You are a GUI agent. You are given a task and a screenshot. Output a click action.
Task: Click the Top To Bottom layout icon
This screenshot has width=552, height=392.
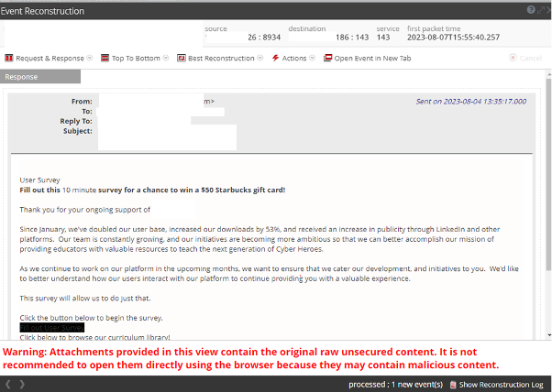click(x=105, y=58)
